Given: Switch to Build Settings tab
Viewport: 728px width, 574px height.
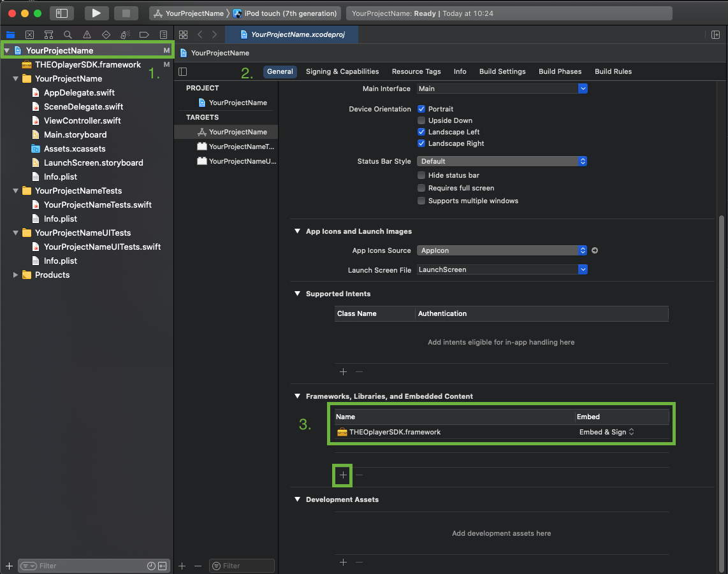Looking at the screenshot, I should tap(502, 71).
